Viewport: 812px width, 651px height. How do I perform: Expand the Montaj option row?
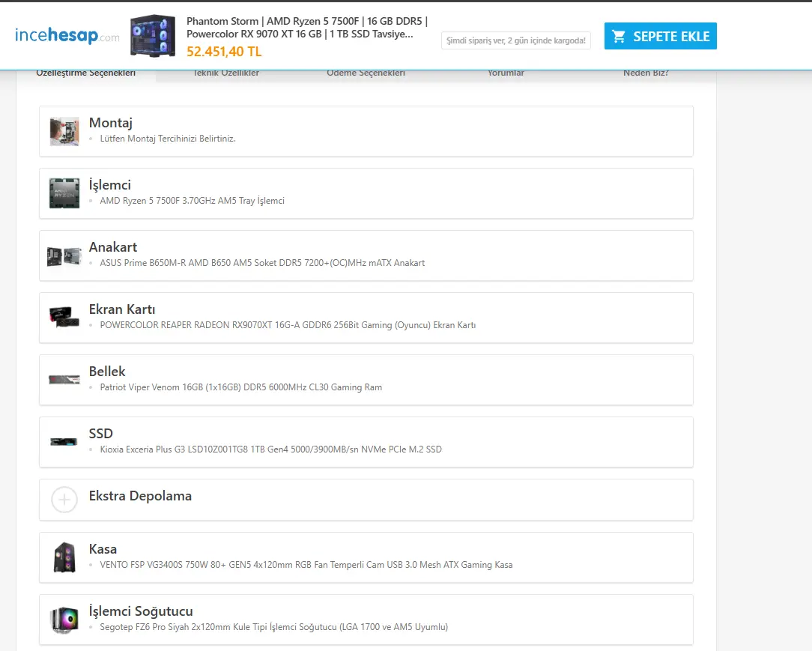coord(366,131)
